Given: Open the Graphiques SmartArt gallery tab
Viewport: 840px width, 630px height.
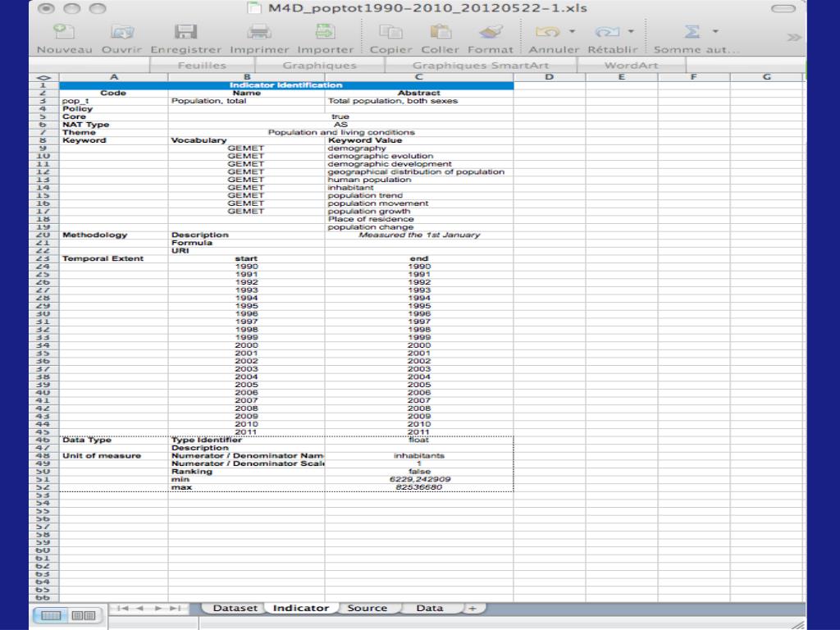Looking at the screenshot, I should pos(482,65).
